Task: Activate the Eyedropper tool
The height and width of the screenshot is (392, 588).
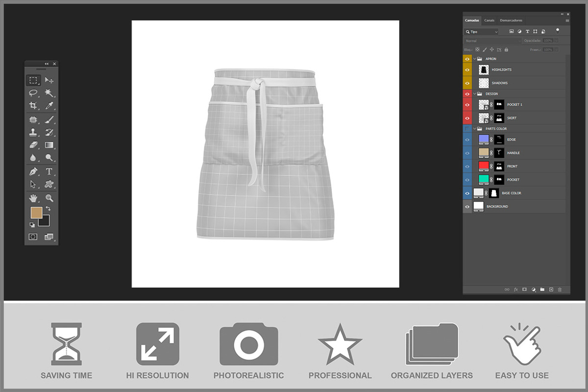Action: point(49,105)
